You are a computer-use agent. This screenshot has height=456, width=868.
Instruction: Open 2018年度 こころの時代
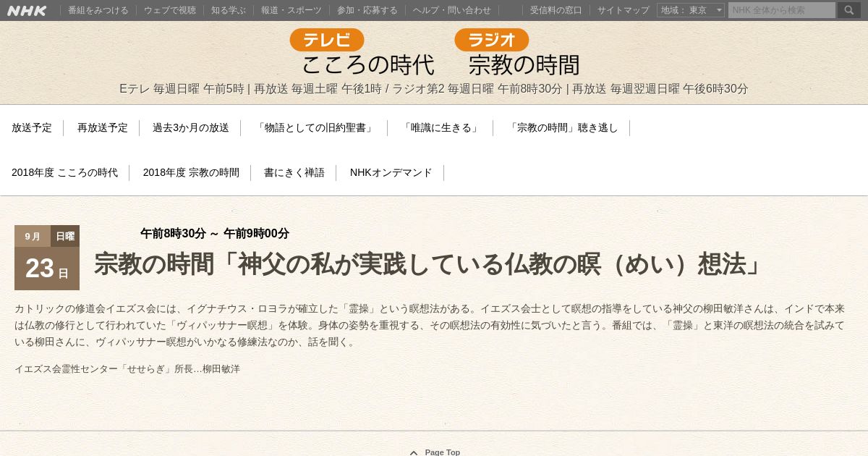pyautogui.click(x=65, y=173)
